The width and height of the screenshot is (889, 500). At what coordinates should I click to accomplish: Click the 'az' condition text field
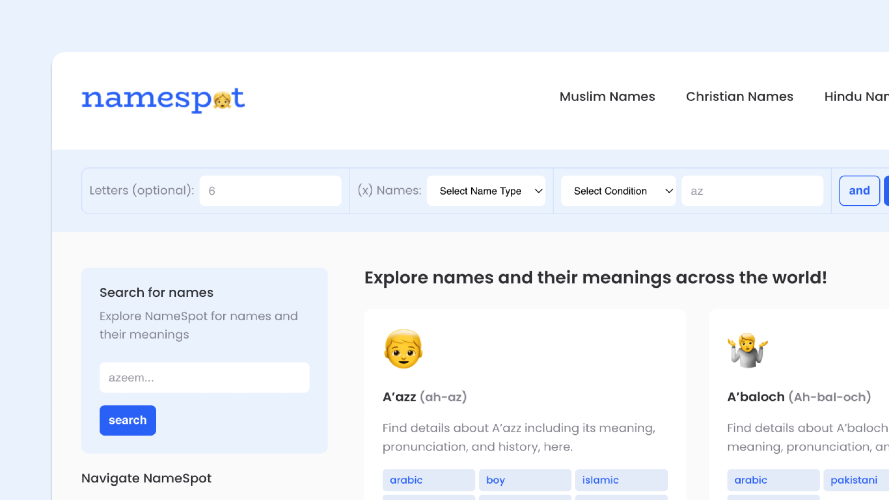[752, 191]
